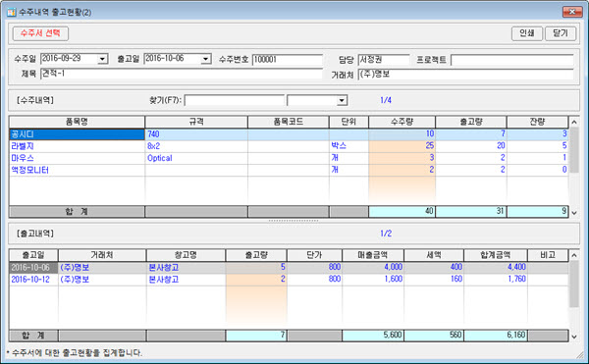Select the 라벨지 item row

click(289, 146)
